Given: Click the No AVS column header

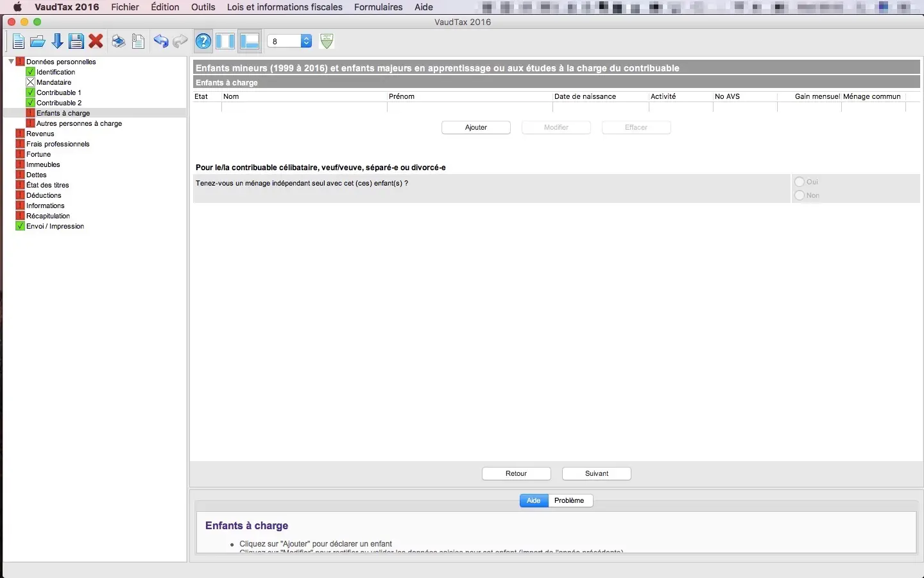Looking at the screenshot, I should (745, 96).
